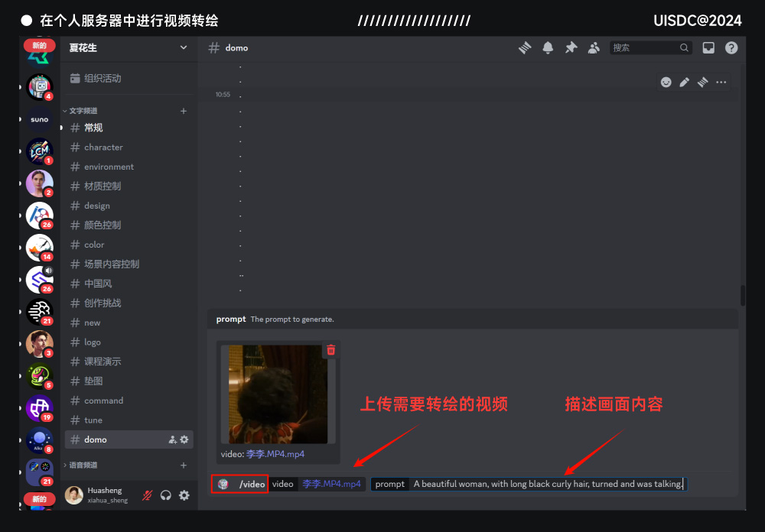Image resolution: width=765 pixels, height=532 pixels.
Task: Toggle deafen with the headphones icon
Action: coord(165,495)
